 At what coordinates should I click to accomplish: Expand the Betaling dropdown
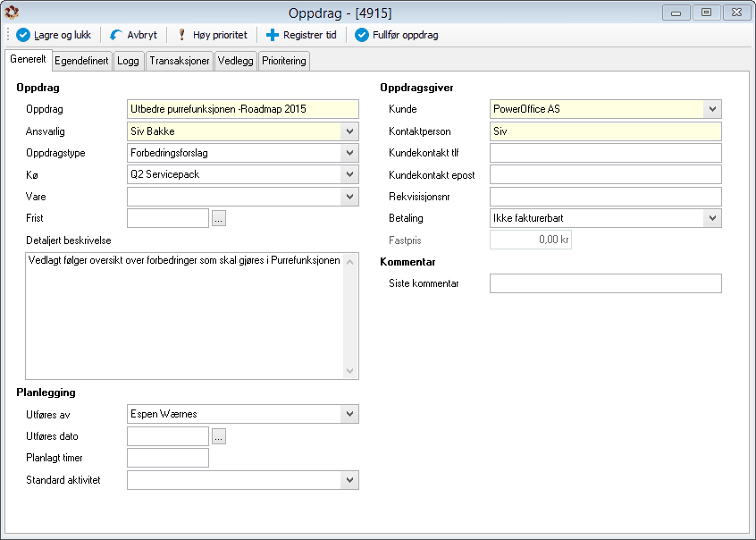(x=712, y=218)
